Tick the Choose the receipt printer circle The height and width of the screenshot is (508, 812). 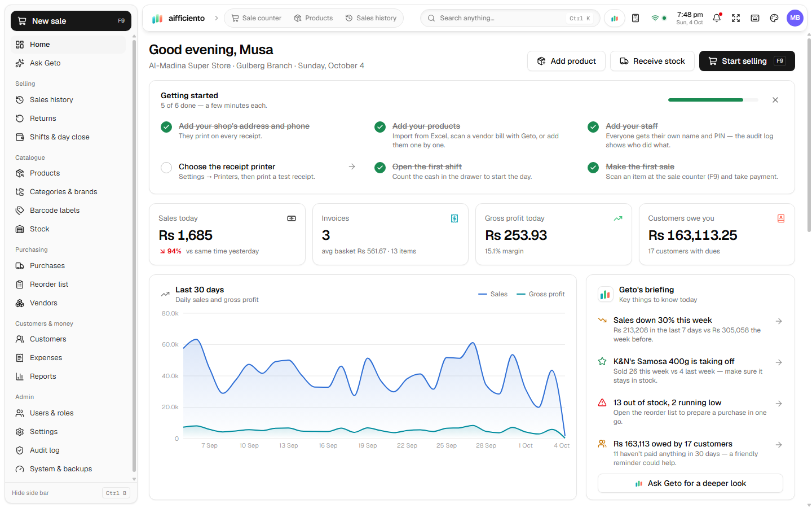pyautogui.click(x=166, y=168)
